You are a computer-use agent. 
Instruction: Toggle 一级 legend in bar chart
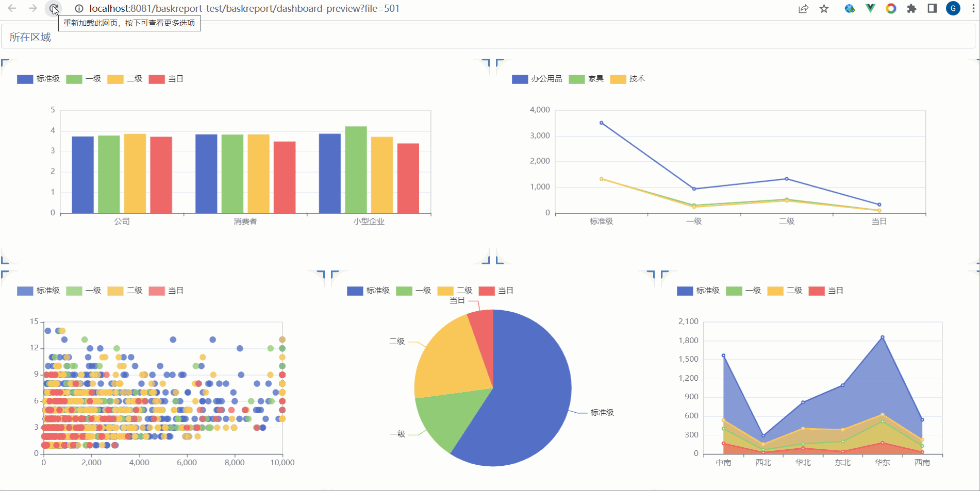[84, 79]
